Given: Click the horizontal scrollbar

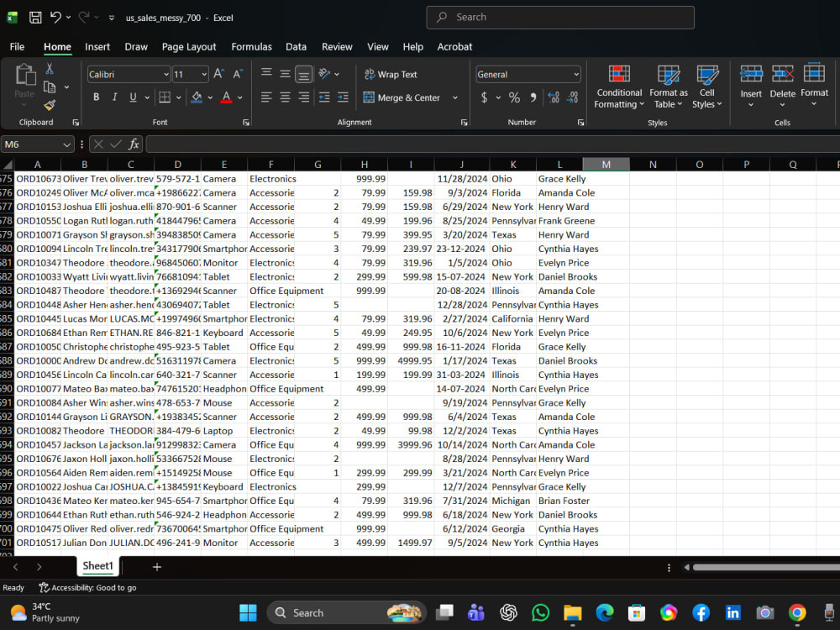Looking at the screenshot, I should point(766,567).
